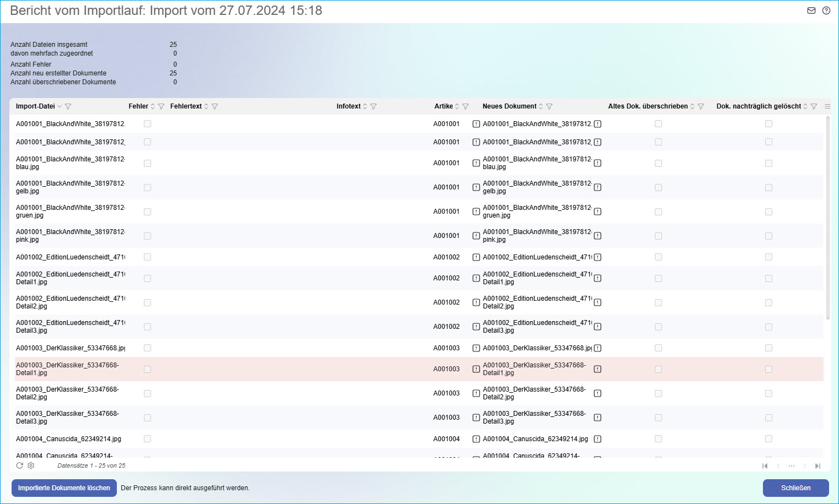Open filter for Neues Dokument column
This screenshot has width=839, height=504.
tap(549, 106)
